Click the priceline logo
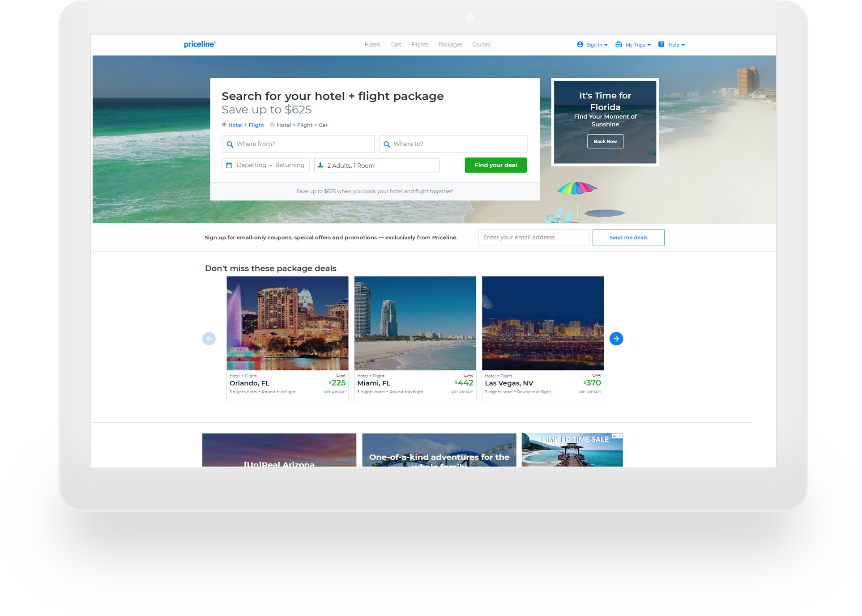Image resolution: width=862 pixels, height=616 pixels. click(x=200, y=44)
